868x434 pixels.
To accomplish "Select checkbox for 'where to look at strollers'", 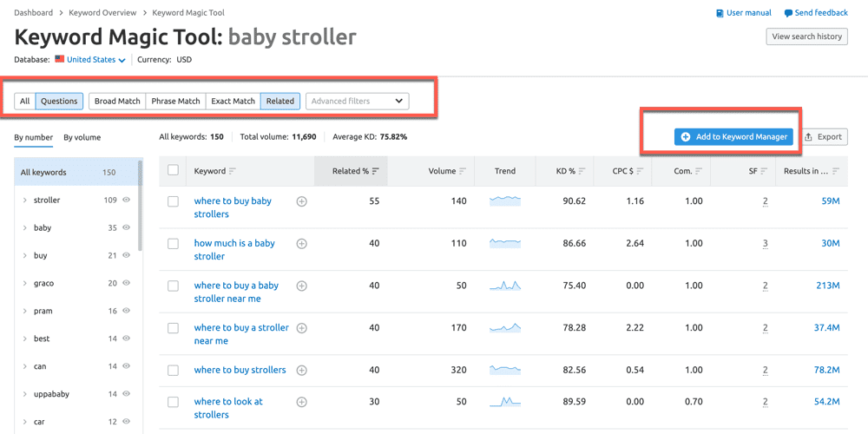I will pyautogui.click(x=173, y=402).
